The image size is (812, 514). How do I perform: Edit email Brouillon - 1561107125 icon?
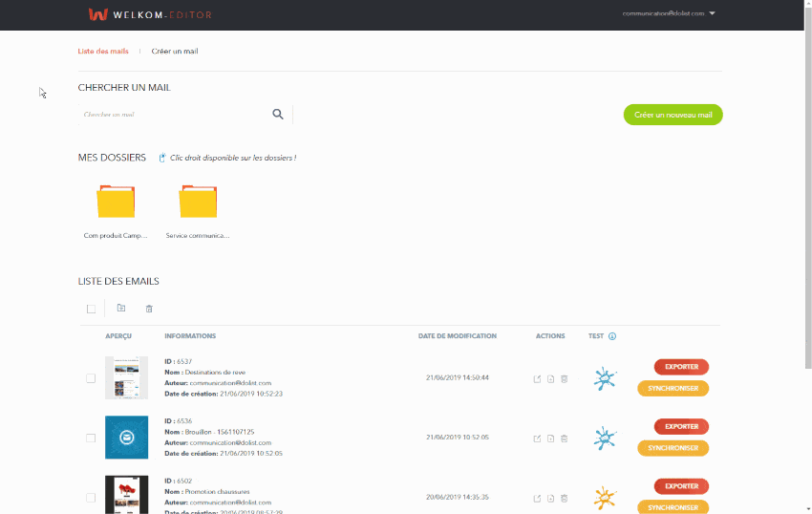click(537, 439)
